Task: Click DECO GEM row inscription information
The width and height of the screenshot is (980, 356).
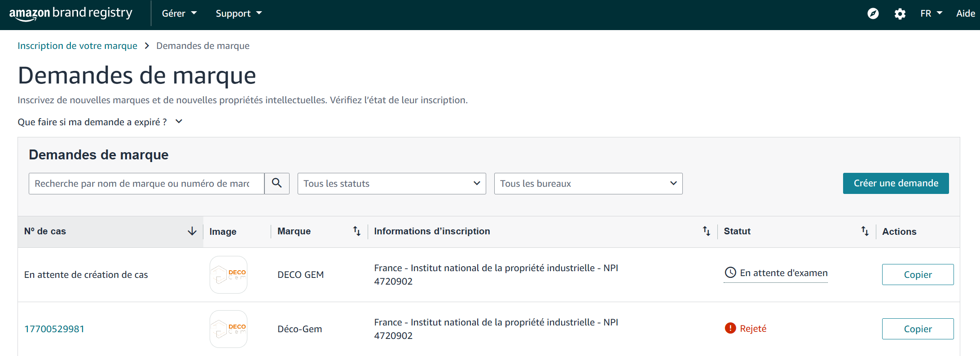Action: click(496, 275)
